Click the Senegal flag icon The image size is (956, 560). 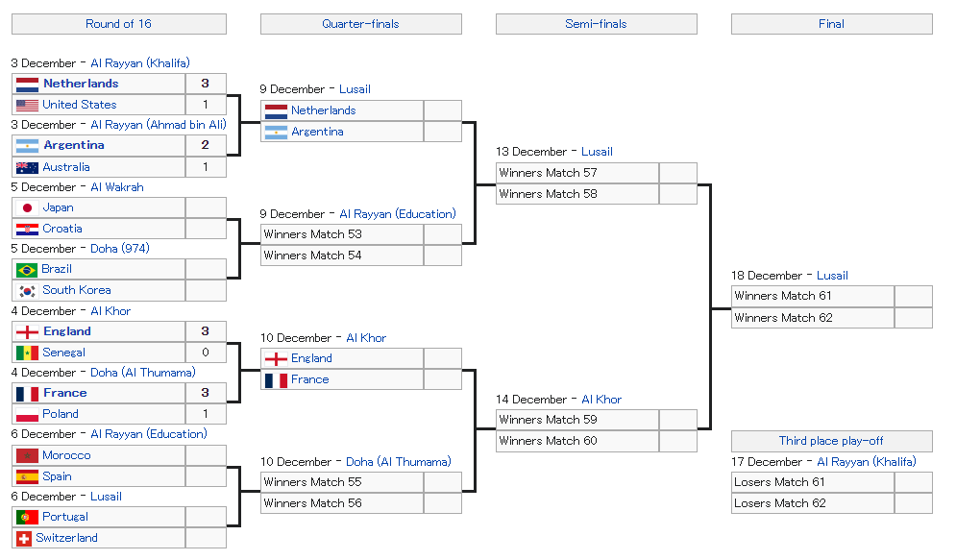click(27, 353)
